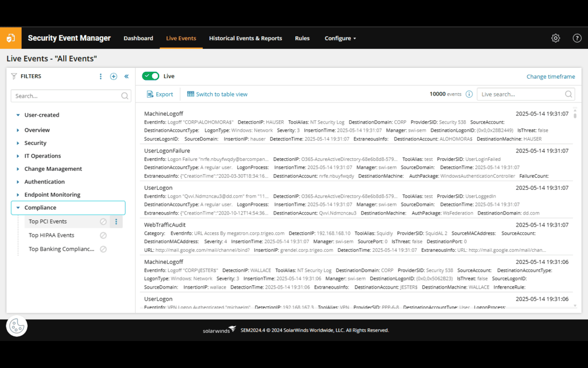Open Security Event Manager settings gear
The height and width of the screenshot is (368, 588).
[x=555, y=38]
